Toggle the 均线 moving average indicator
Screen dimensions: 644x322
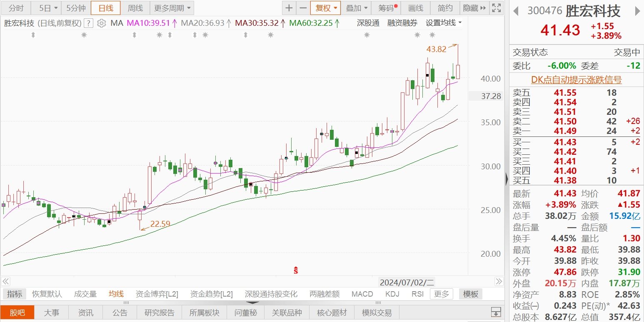(116, 294)
